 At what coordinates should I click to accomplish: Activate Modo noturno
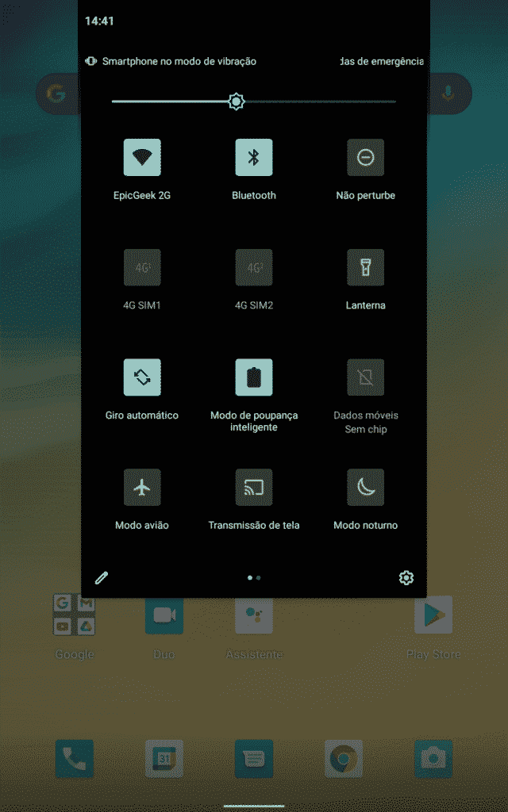coord(365,487)
